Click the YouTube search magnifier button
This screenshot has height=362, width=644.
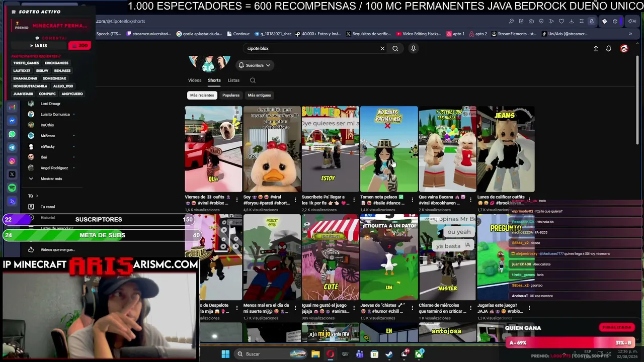(x=395, y=48)
